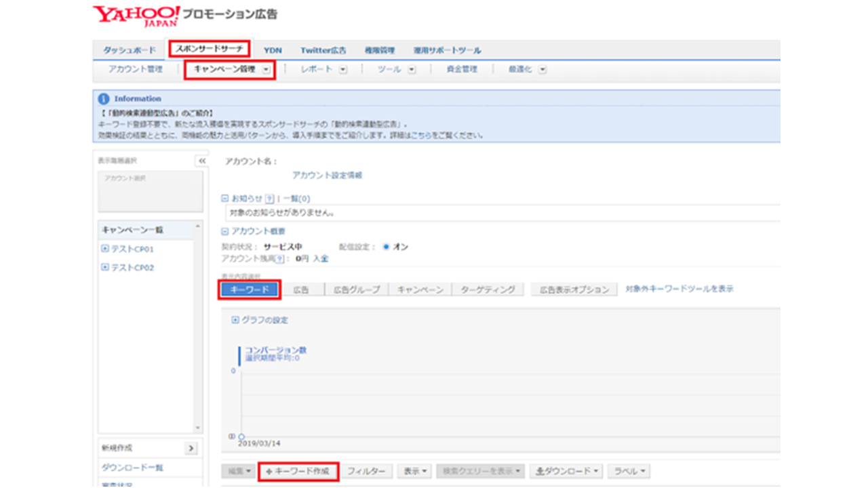868x488 pixels.
Task: Select the オン delivery radio button
Action: click(386, 247)
